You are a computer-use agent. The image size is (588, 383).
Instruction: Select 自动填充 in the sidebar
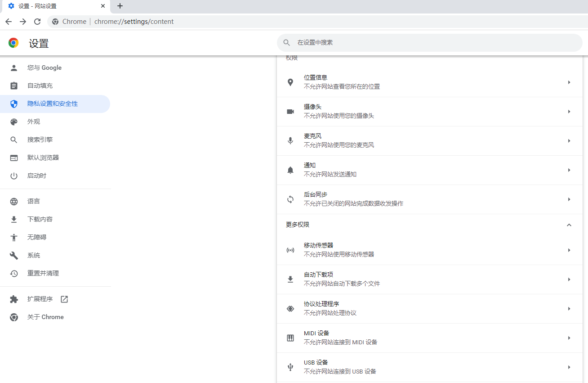pos(40,86)
